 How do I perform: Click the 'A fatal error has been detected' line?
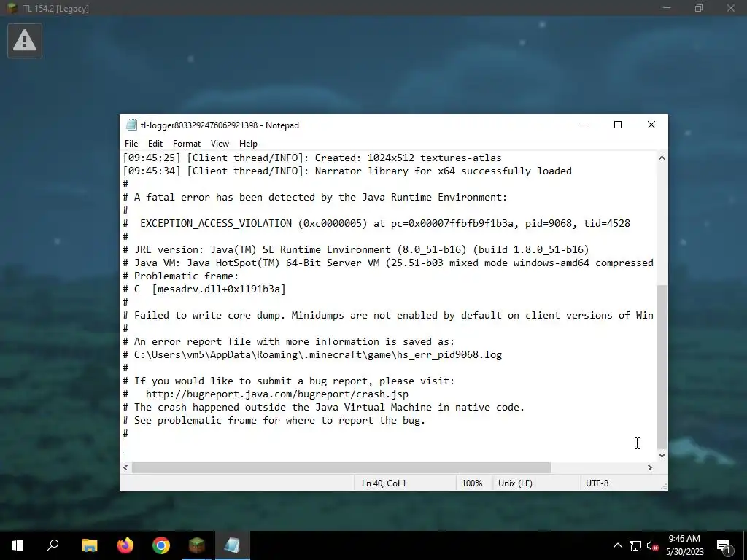click(x=315, y=197)
